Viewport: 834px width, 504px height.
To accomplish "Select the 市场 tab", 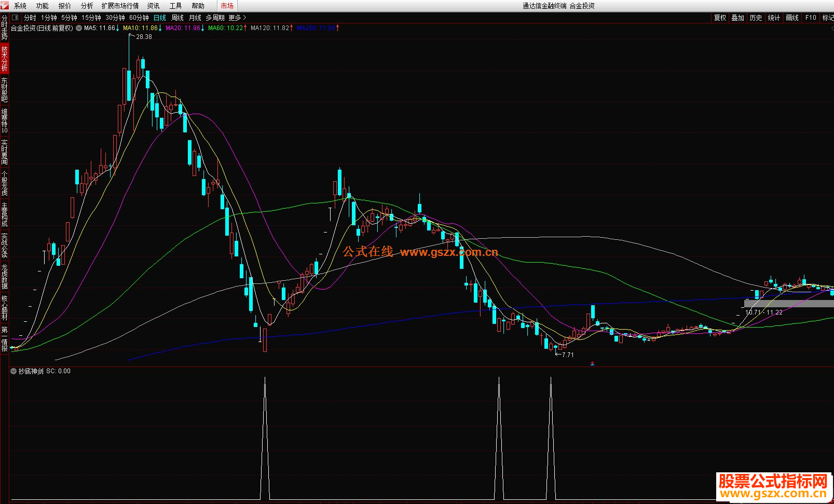I will click(x=227, y=6).
